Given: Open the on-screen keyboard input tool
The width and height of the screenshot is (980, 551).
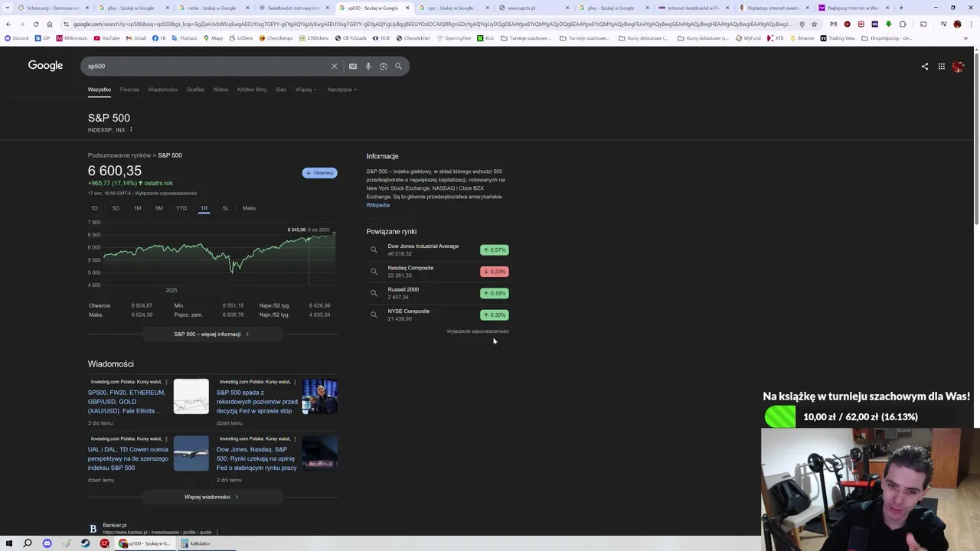Looking at the screenshot, I should coord(353,66).
